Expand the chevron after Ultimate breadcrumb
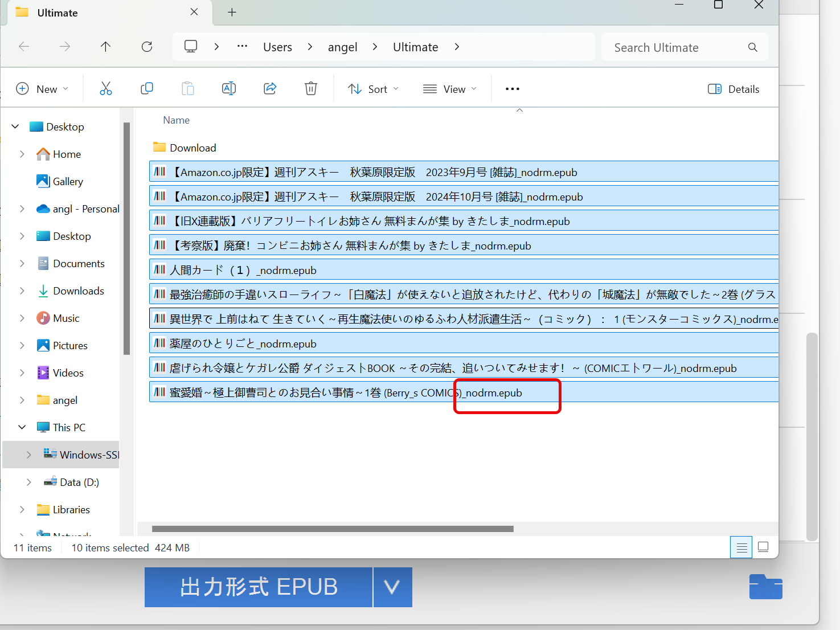Image resolution: width=840 pixels, height=630 pixels. point(457,47)
